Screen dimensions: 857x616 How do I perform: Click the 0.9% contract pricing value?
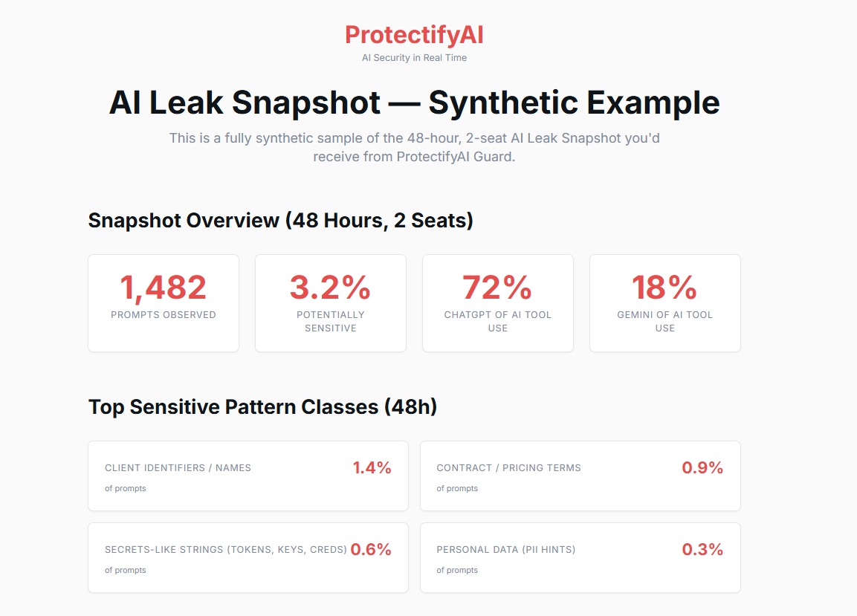click(x=702, y=467)
